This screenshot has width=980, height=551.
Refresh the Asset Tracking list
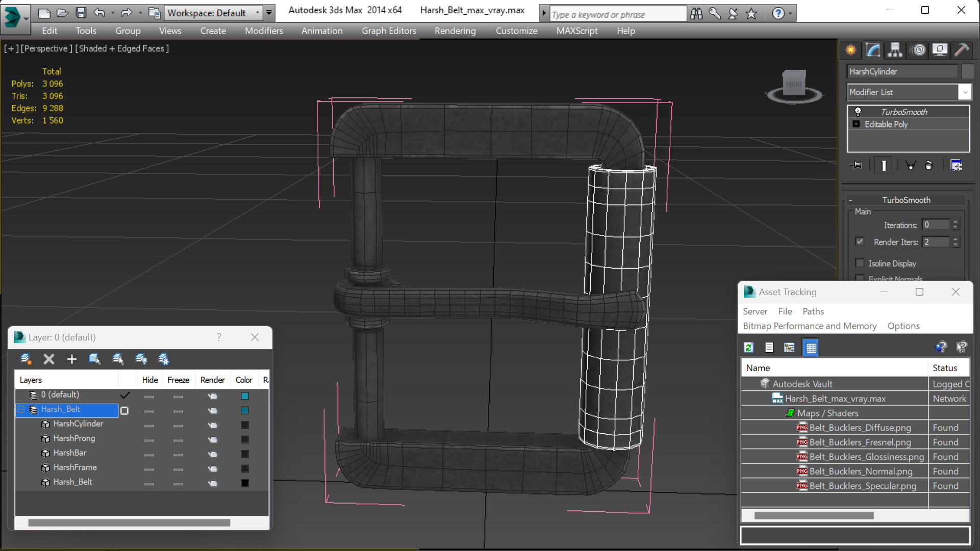pos(748,348)
